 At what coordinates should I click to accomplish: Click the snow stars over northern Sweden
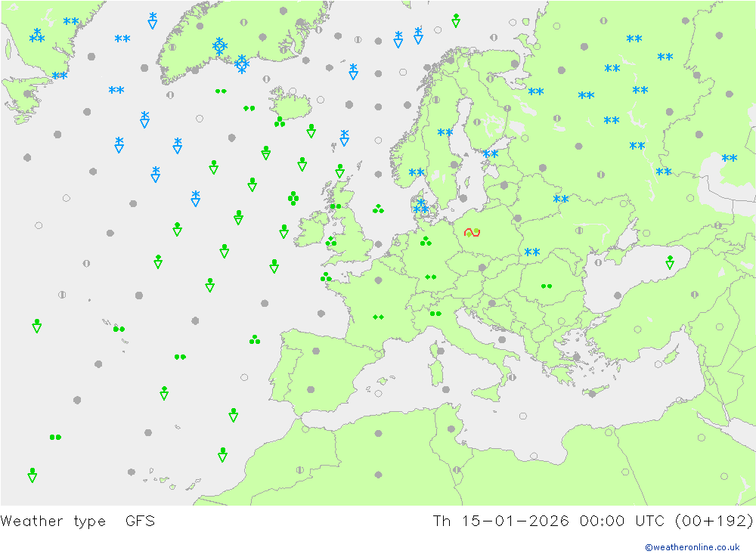[x=445, y=132]
